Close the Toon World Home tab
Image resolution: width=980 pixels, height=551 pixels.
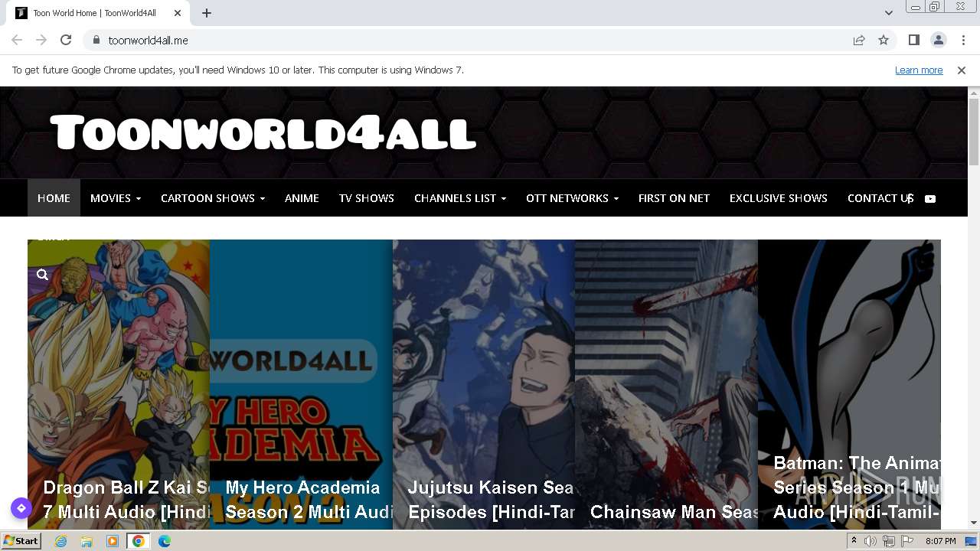click(x=178, y=12)
